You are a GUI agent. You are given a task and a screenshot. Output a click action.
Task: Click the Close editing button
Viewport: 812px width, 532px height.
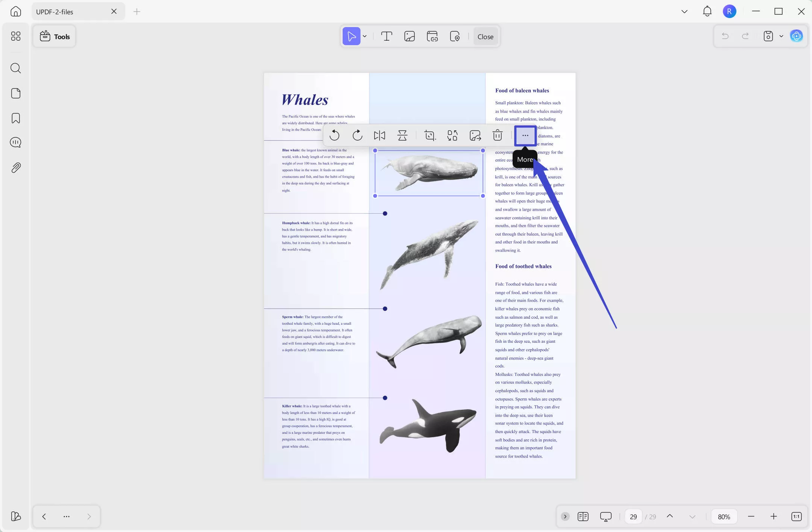coord(485,36)
